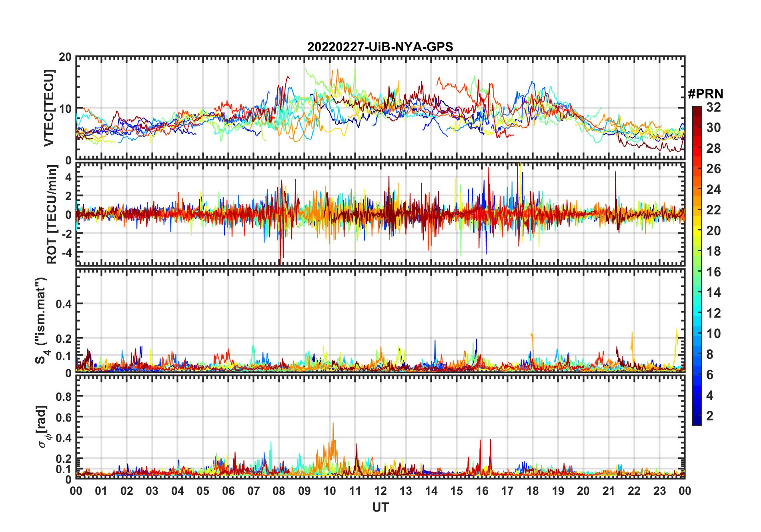Screen dimensions: 761x532
Task: Click colorbar tick label 30
Action: pos(713,128)
